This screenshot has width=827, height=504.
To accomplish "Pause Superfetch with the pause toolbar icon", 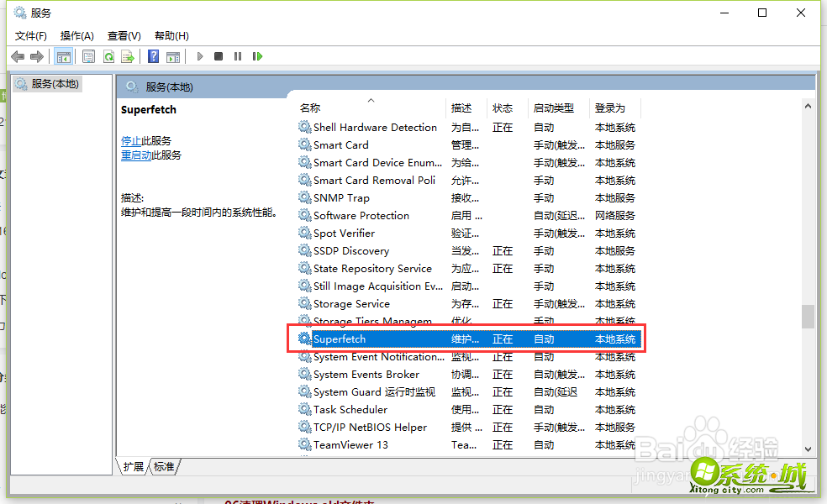I will 240,56.
